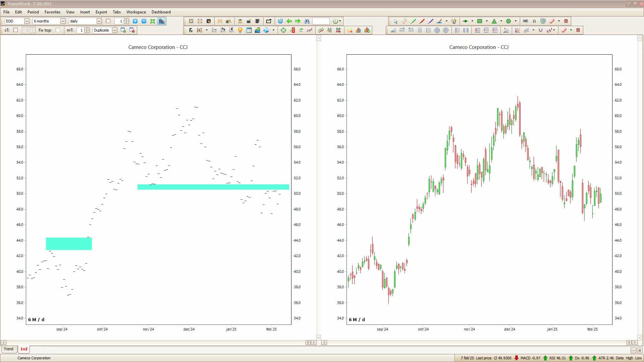Viewport: 644px width, 362px height.
Task: Click the blue plus zoom-in icon
Action: pos(135,21)
